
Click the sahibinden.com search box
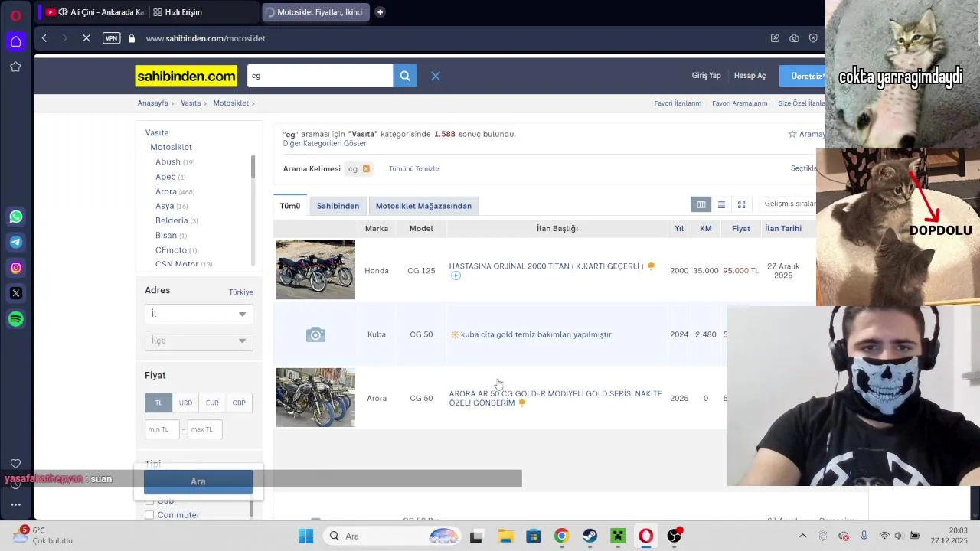point(320,76)
